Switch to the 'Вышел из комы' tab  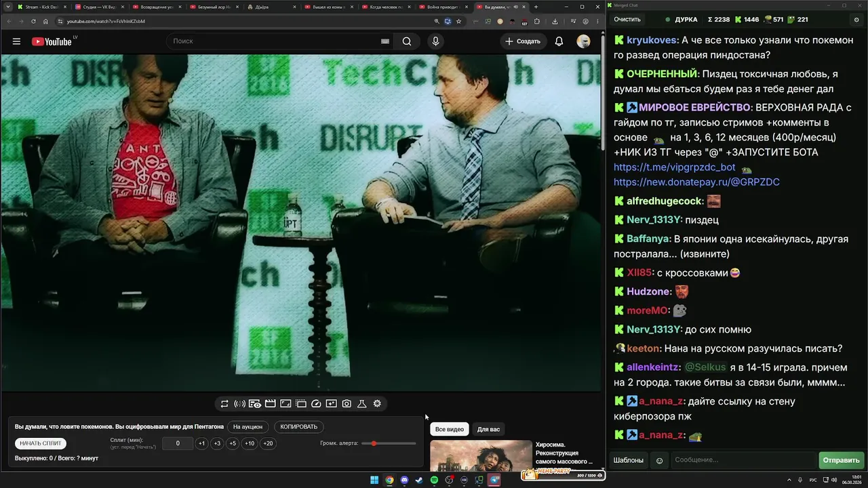(330, 7)
